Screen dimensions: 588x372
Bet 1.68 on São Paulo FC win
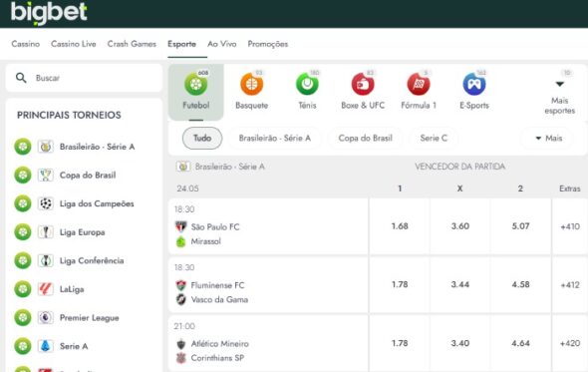pos(400,226)
